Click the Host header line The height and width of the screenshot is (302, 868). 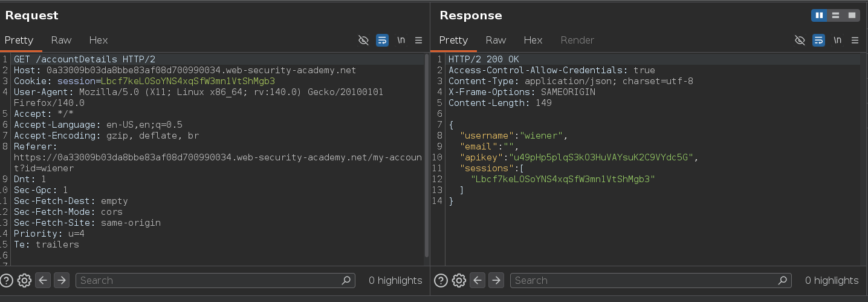[185, 70]
